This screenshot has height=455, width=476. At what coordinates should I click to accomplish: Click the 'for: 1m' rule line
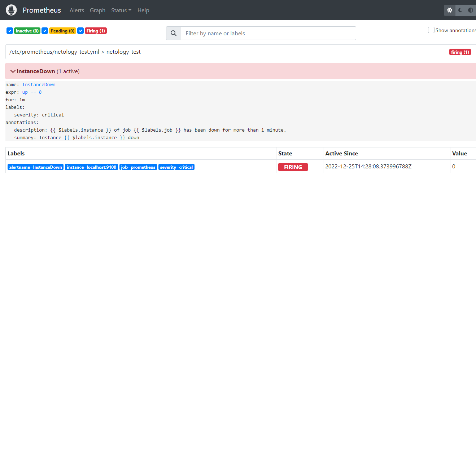(15, 100)
